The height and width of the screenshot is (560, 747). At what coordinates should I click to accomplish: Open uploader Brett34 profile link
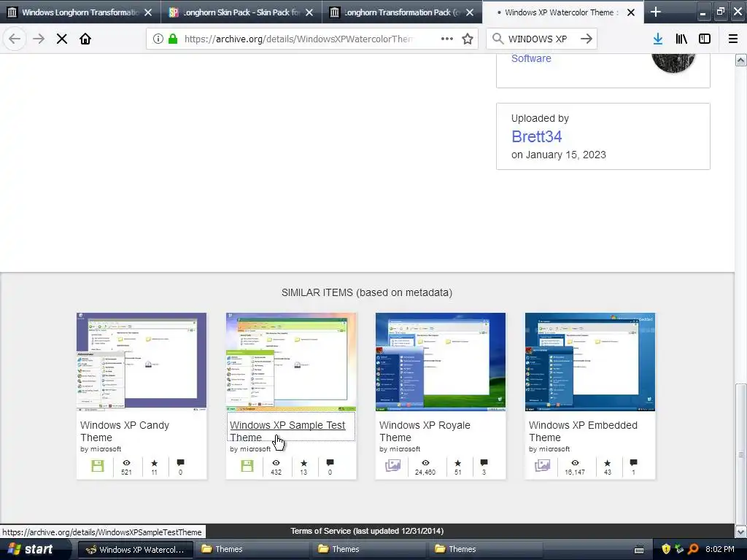tap(536, 136)
